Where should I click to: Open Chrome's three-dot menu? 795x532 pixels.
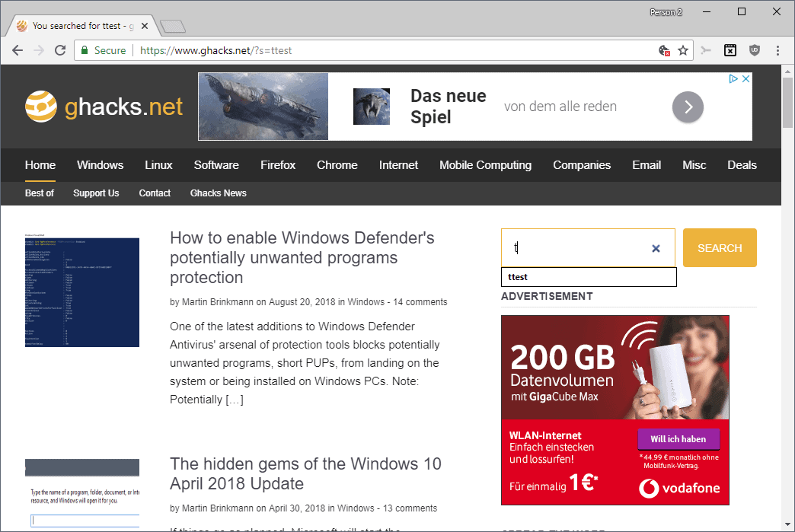[777, 49]
